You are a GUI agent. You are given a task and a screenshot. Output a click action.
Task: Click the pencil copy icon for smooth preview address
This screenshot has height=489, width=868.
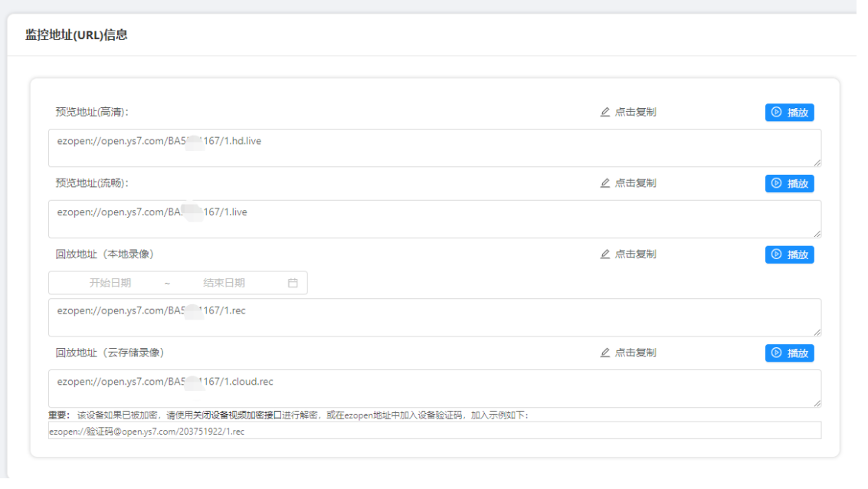click(604, 183)
